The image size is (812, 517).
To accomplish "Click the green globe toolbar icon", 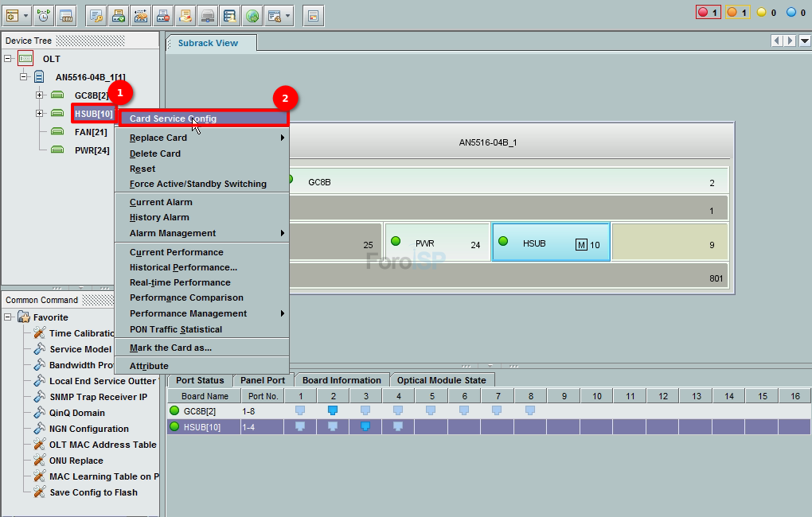I will pyautogui.click(x=252, y=15).
